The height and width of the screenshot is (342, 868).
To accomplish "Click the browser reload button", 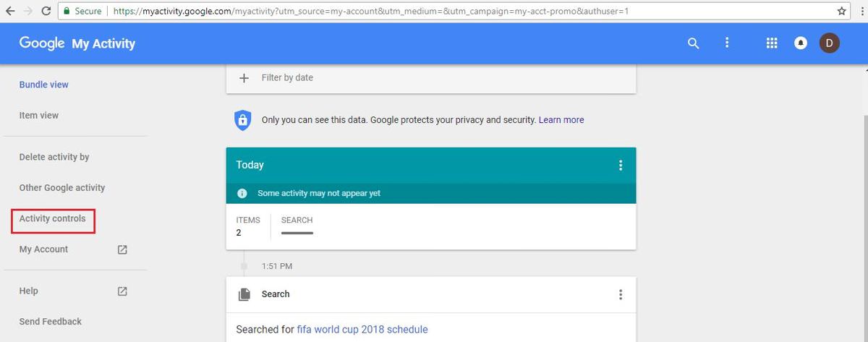I will pos(46,11).
